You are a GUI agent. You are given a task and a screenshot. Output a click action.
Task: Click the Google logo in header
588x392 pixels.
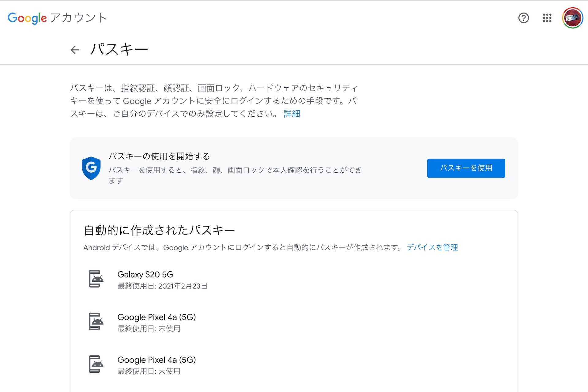[27, 18]
